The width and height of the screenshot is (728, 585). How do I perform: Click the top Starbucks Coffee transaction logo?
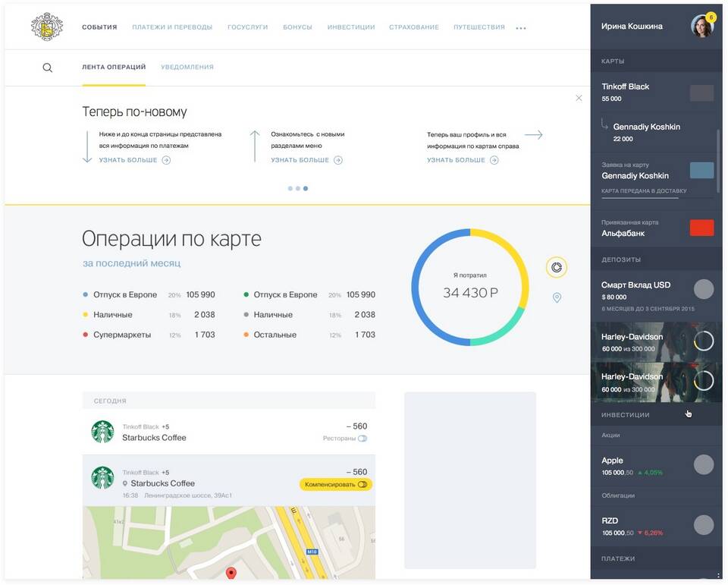pos(102,432)
